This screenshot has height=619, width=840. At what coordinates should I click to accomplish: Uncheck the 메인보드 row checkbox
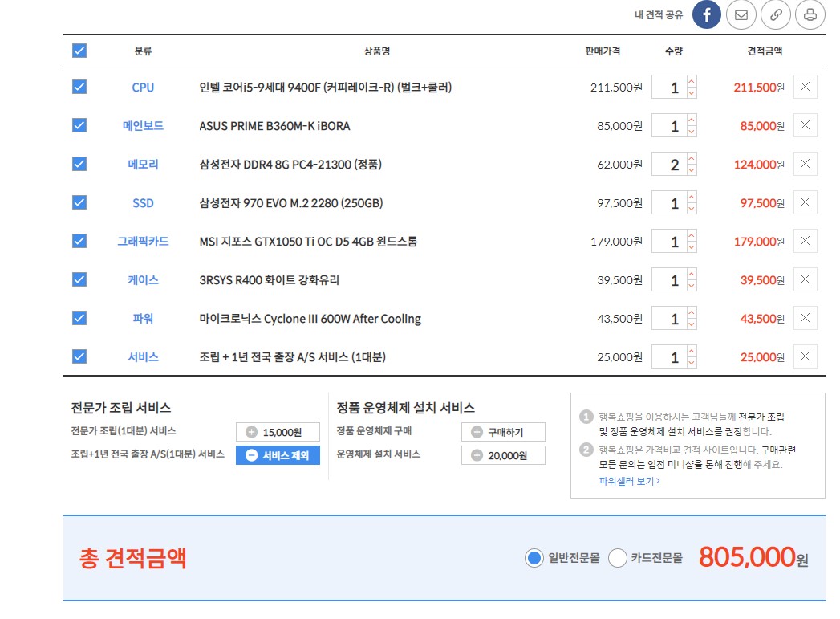click(79, 125)
